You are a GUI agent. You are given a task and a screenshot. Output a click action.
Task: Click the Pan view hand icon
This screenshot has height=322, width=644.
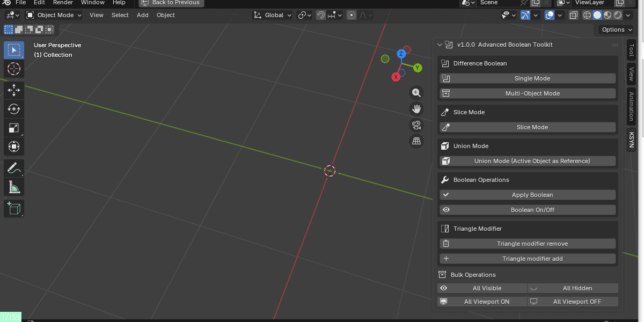416,109
